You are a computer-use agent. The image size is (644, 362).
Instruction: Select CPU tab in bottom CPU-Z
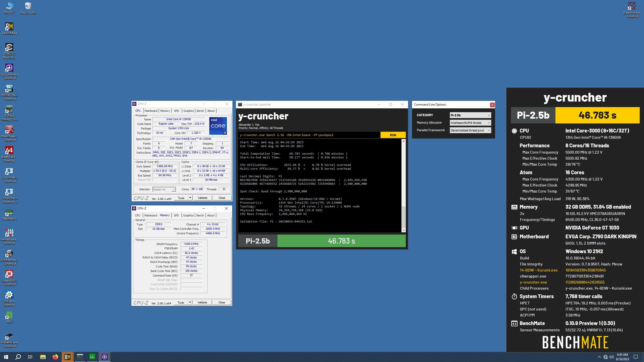pos(138,215)
